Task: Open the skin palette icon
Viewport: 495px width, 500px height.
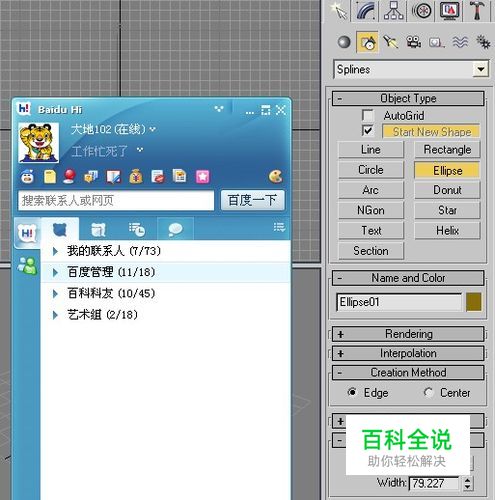Action: click(276, 177)
